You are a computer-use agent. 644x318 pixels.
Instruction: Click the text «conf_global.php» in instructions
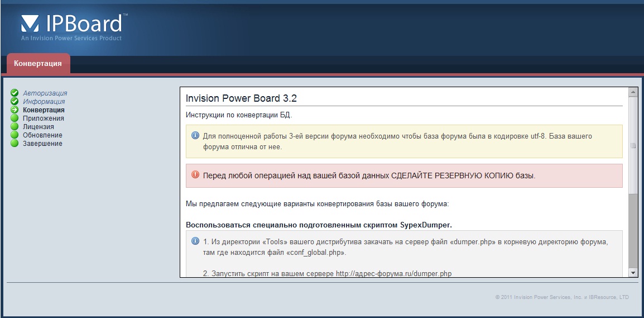click(316, 253)
